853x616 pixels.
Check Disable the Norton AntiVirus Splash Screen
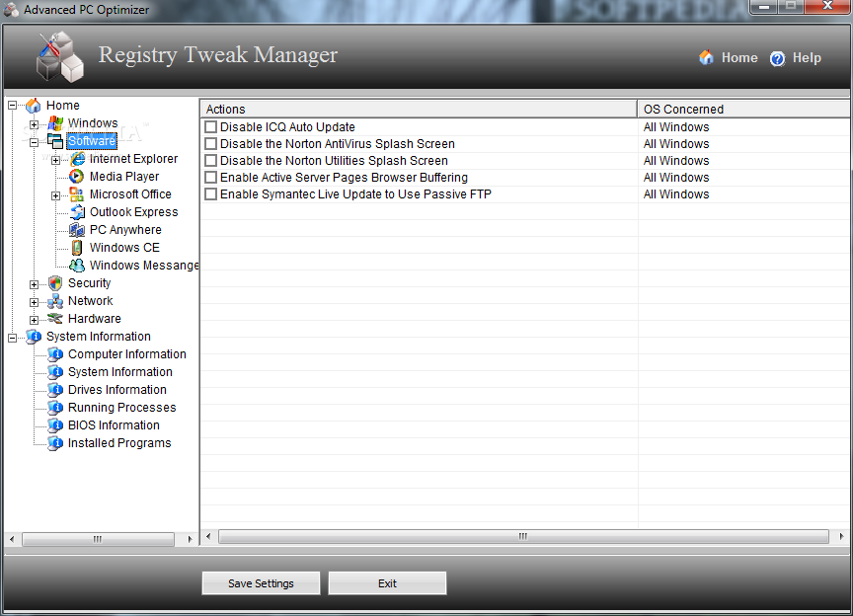[210, 144]
